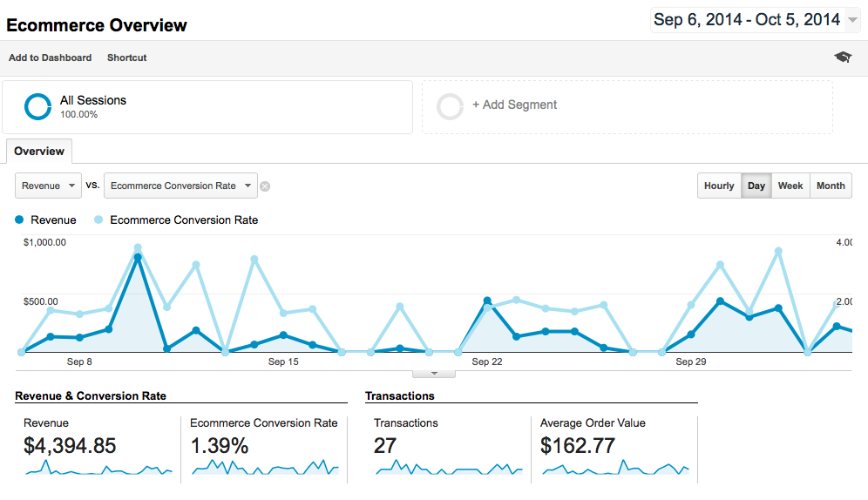Click the Sep 15 axis label
868x500 pixels.
(x=283, y=361)
